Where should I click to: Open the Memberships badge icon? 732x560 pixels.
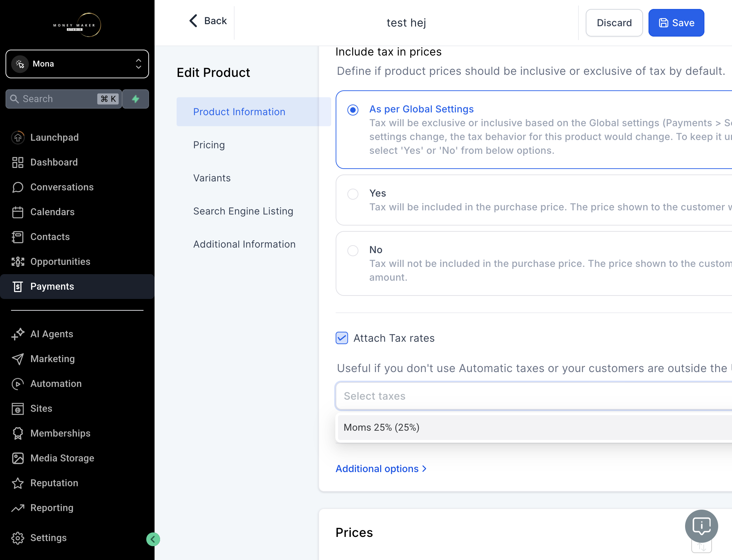pyautogui.click(x=18, y=433)
